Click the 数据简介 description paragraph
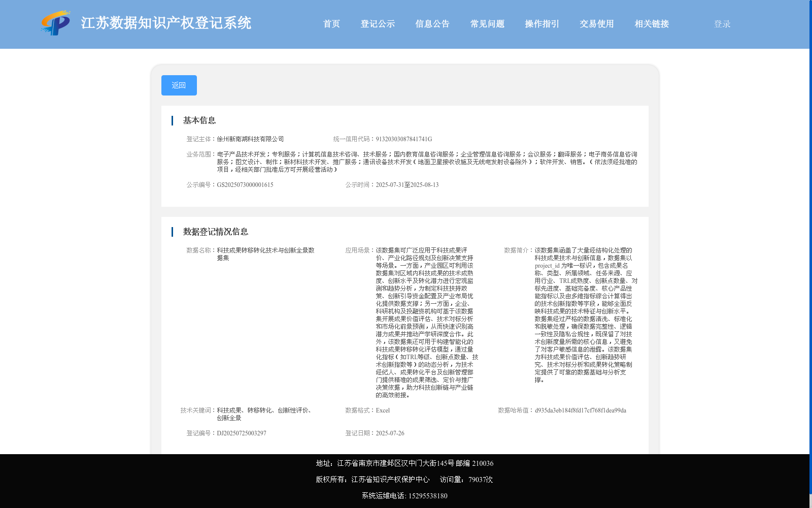812x508 pixels. tap(586, 315)
